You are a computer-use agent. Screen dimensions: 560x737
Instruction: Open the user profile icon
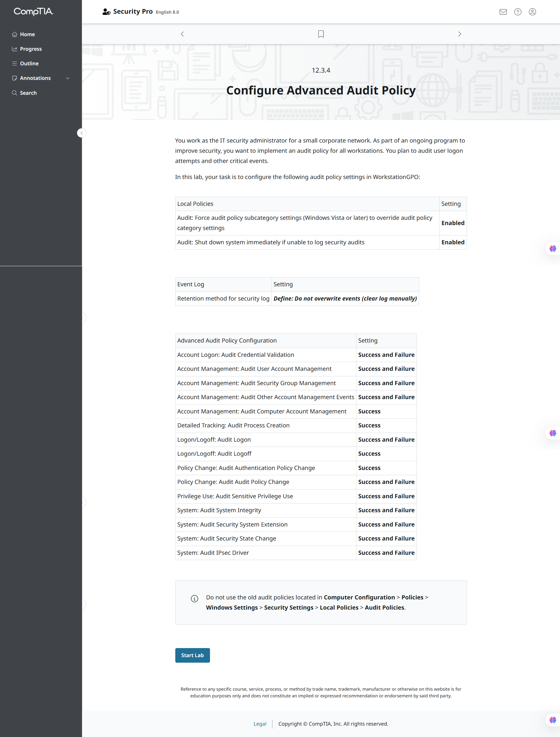pyautogui.click(x=532, y=12)
